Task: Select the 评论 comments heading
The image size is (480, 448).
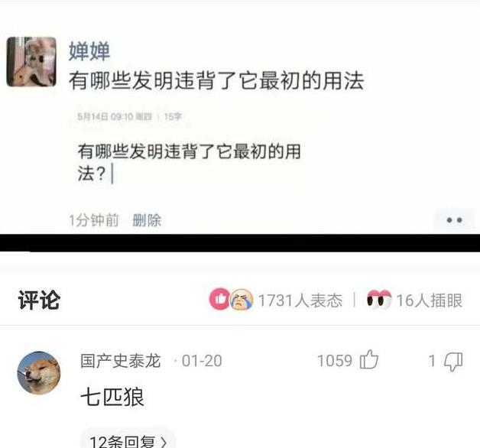Action: 39,300
